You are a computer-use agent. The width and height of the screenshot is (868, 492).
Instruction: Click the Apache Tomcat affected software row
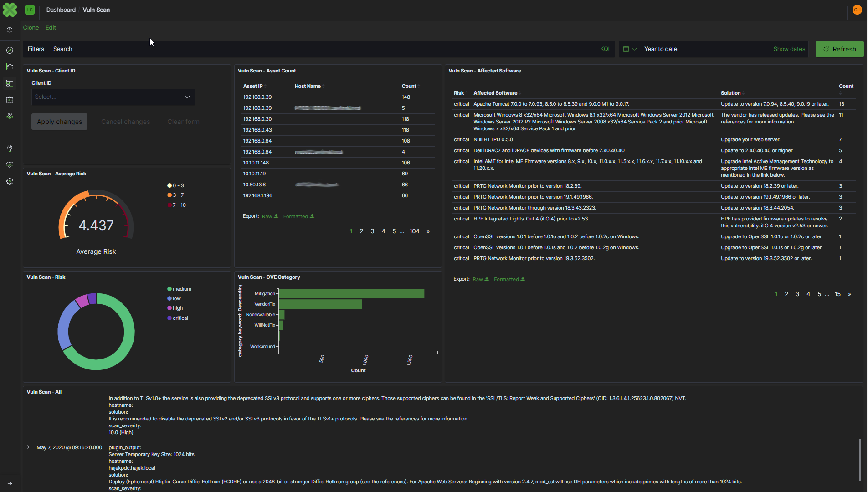[653, 104]
